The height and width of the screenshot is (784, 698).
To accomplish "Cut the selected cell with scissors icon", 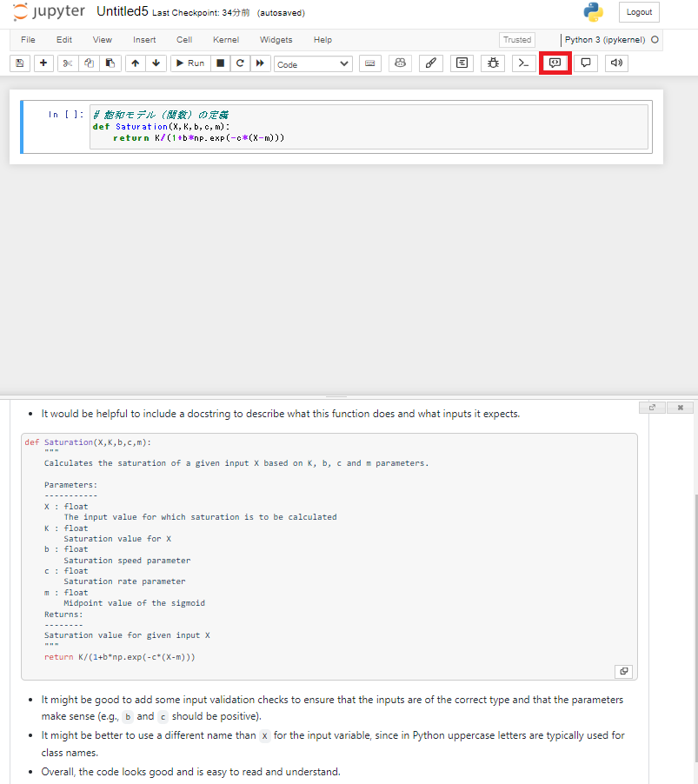I will (68, 63).
